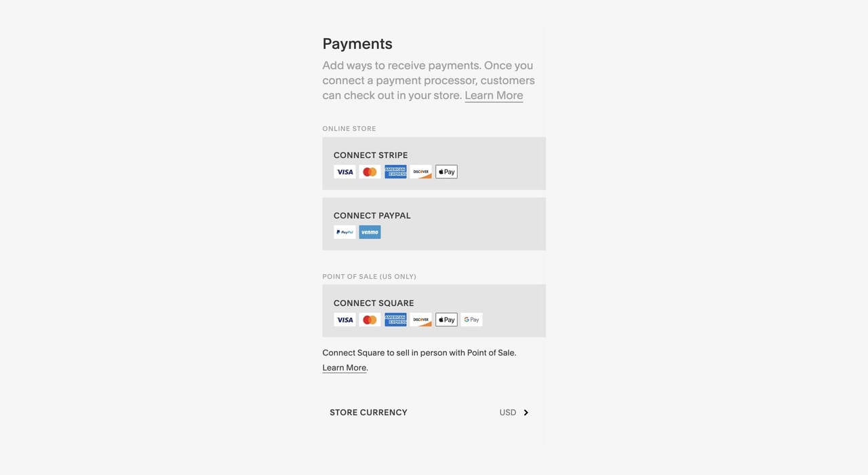Open the Connect PayPal panel

click(x=434, y=223)
